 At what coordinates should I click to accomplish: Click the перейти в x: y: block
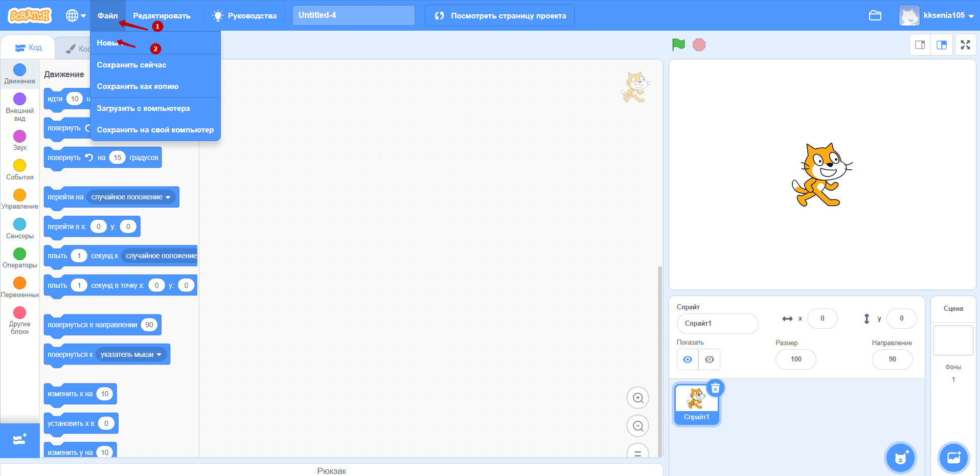[x=92, y=226]
